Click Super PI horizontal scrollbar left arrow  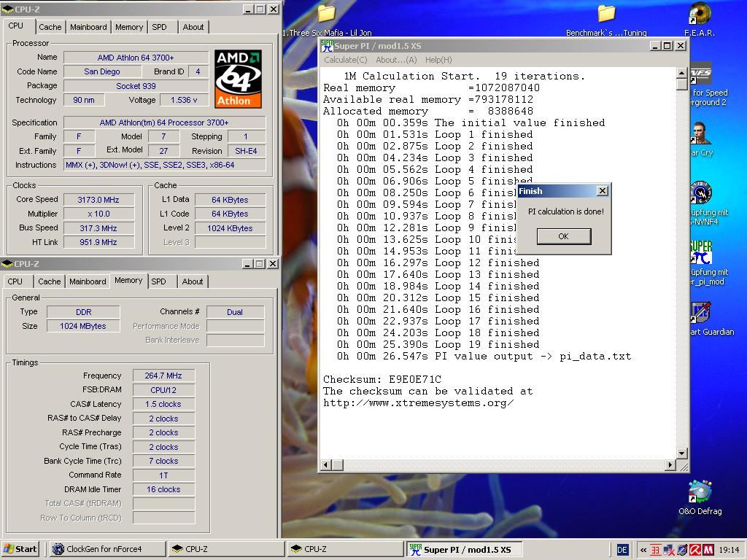[x=326, y=464]
